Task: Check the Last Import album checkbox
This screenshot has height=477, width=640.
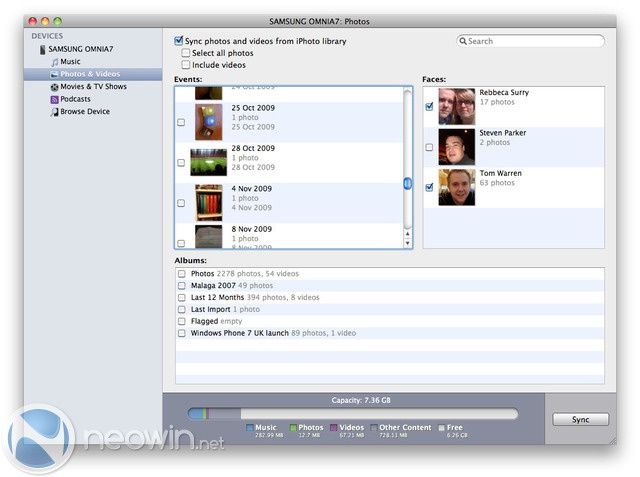Action: 182,309
